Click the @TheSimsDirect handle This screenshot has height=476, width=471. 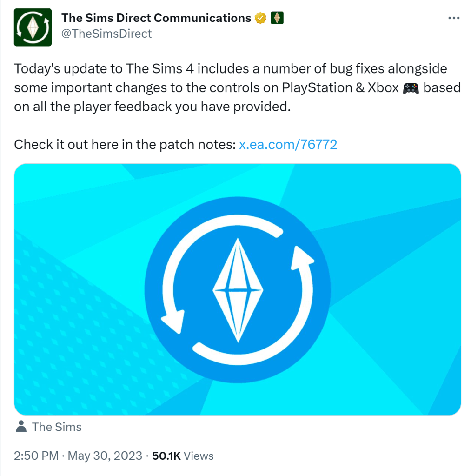[x=106, y=34]
